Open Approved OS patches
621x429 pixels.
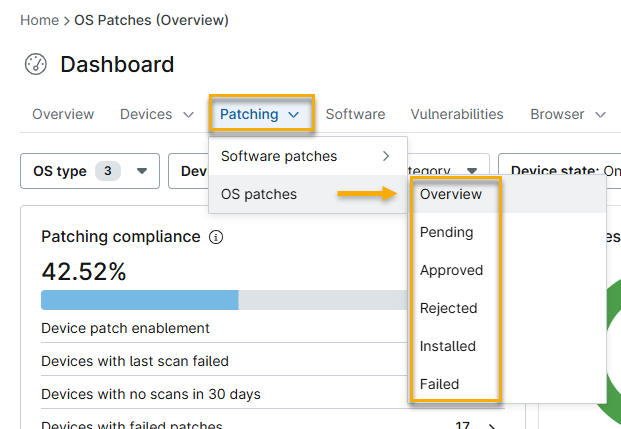click(x=451, y=270)
